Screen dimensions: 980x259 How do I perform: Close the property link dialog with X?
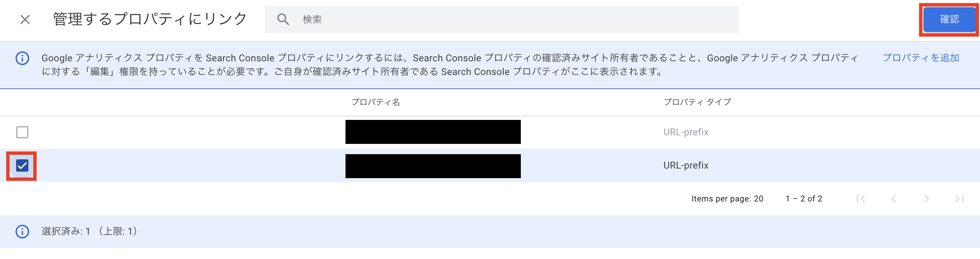(x=25, y=20)
